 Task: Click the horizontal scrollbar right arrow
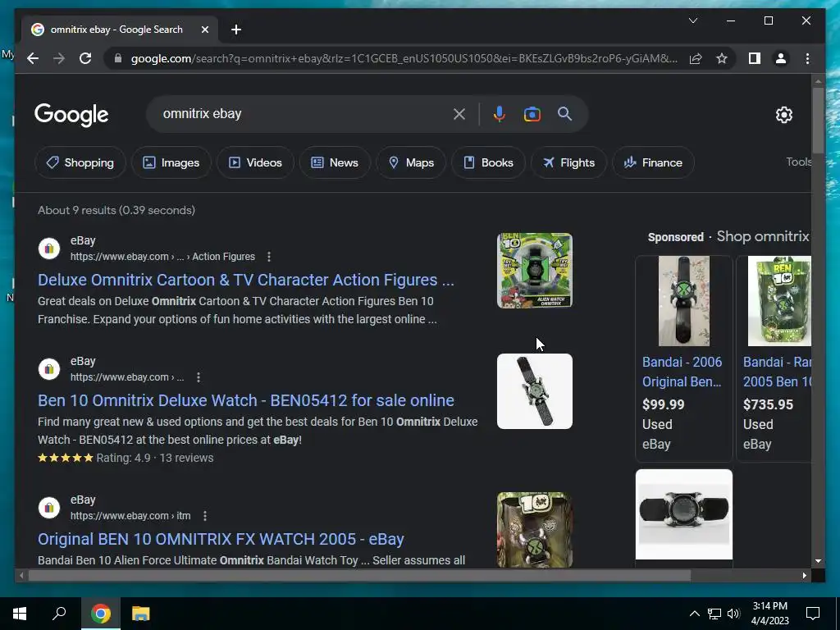(805, 575)
